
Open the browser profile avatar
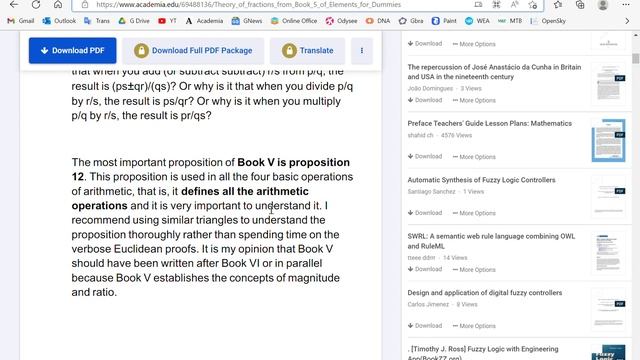point(603,4)
